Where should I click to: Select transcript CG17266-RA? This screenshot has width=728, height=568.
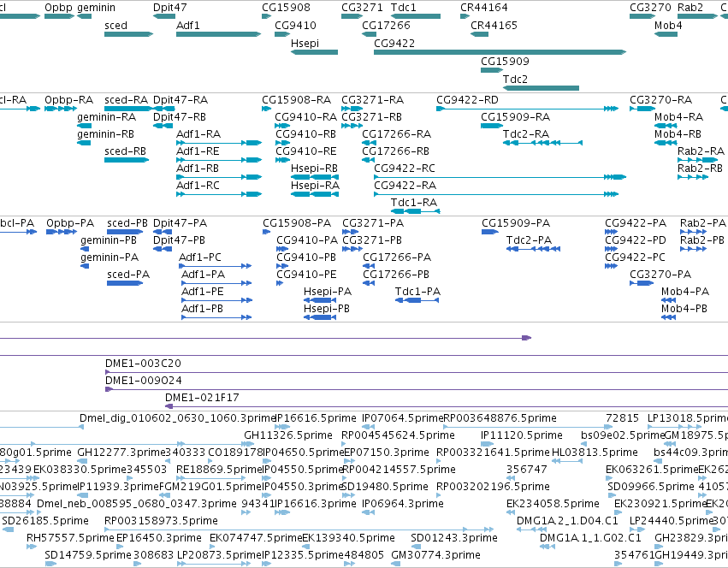[x=369, y=143]
